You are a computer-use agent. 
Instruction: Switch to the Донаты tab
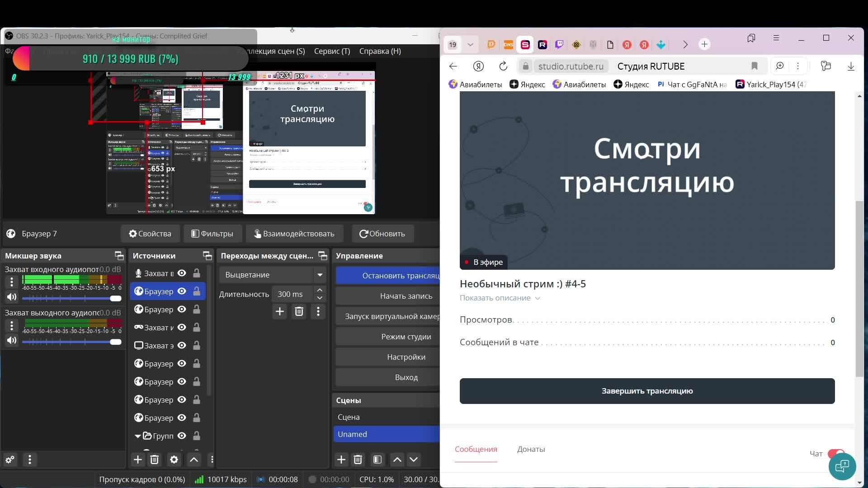[x=531, y=449]
